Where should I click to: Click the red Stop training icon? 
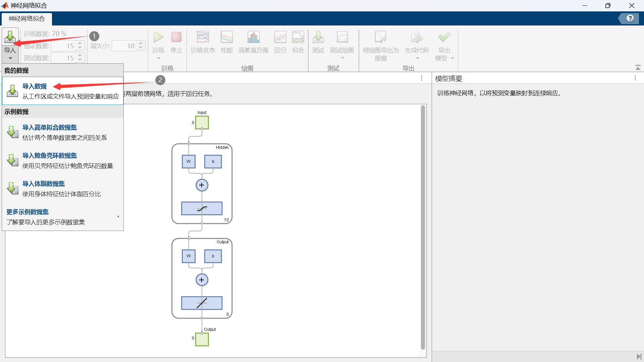click(x=176, y=37)
